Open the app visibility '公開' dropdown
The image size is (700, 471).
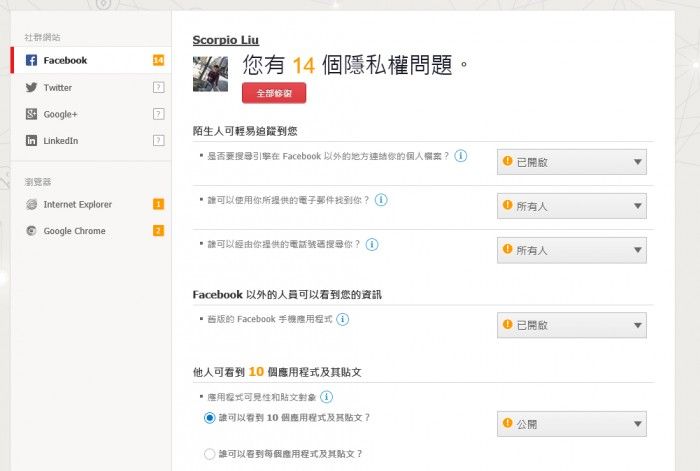click(571, 424)
